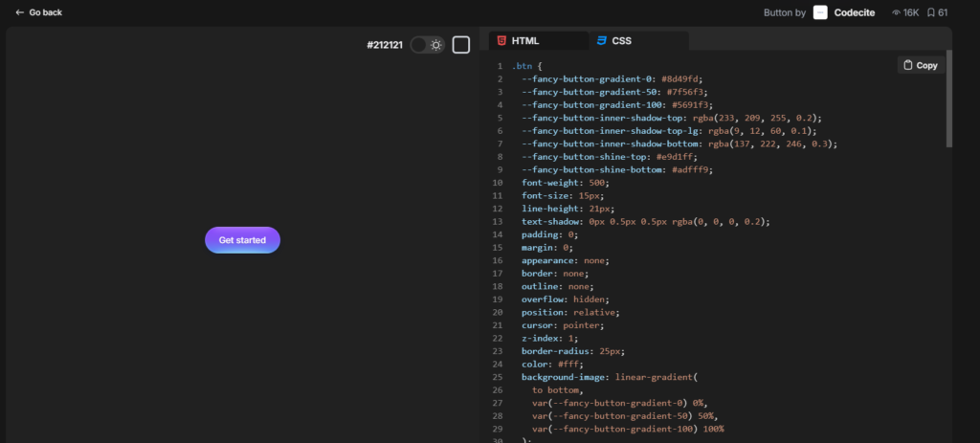980x443 pixels.
Task: Click the color: #fff line
Action: 552,365
